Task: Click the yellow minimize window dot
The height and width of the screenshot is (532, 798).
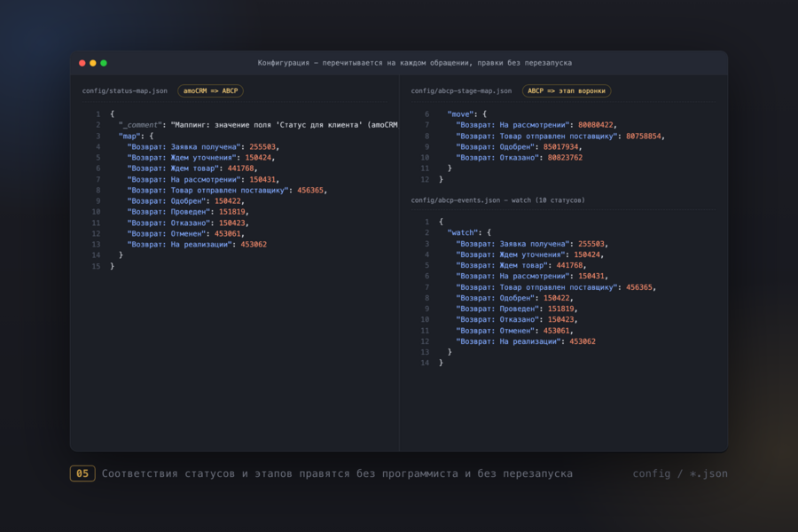Action: pos(92,63)
